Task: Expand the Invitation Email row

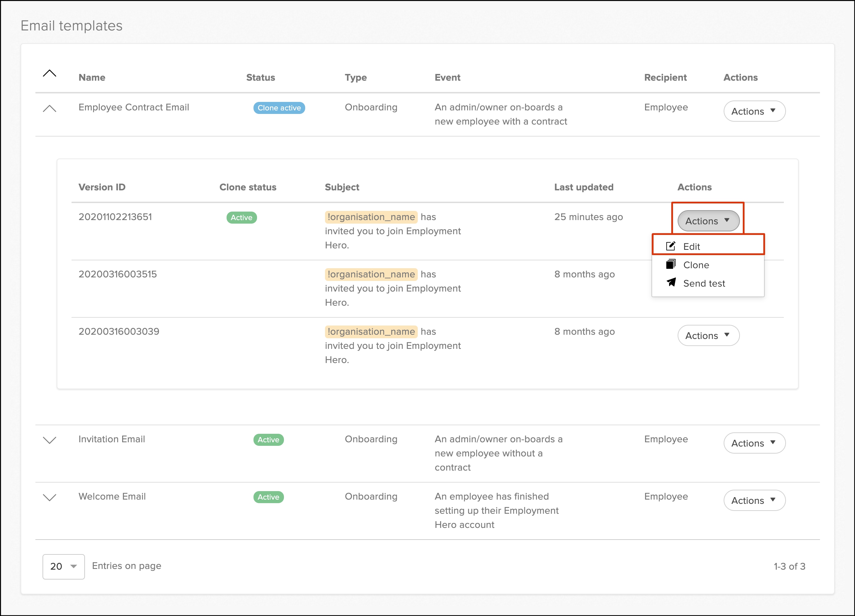Action: tap(49, 440)
